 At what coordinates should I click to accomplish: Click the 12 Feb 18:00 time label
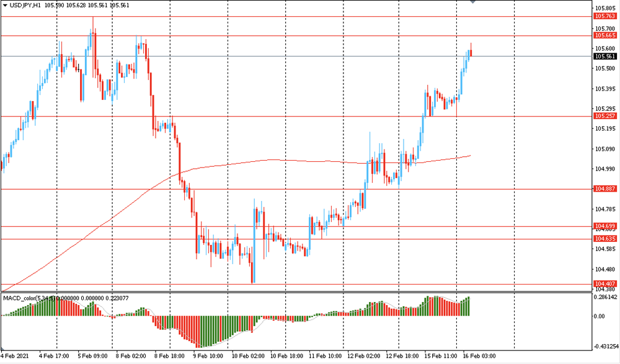pos(402,356)
